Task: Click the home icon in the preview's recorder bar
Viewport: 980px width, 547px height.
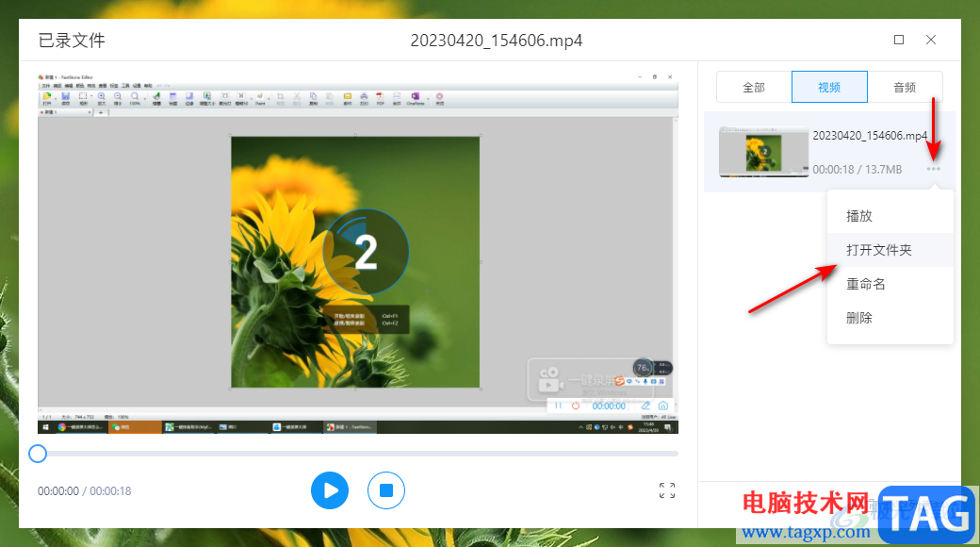Action: point(662,406)
